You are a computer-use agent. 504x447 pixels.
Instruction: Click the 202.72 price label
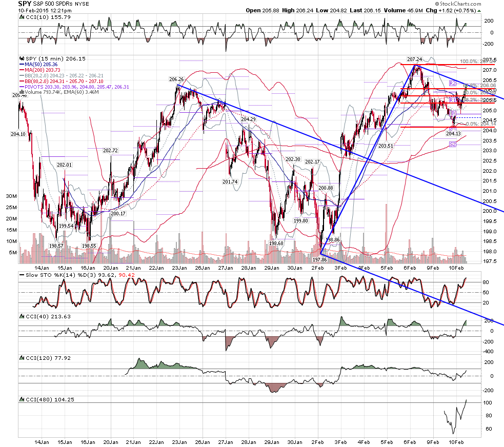coord(110,150)
